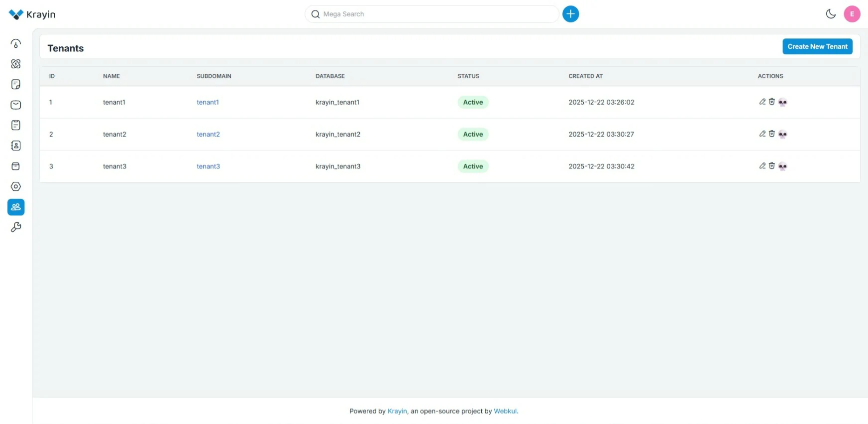Click the Krayin logo
This screenshot has height=424, width=868.
coord(32,14)
